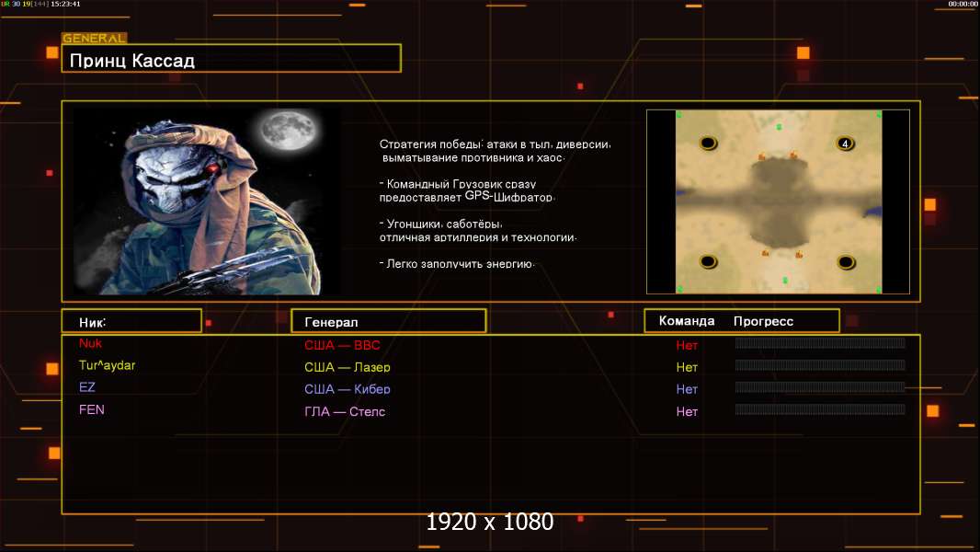Select player FEN in the list
980x552 pixels.
tap(92, 409)
